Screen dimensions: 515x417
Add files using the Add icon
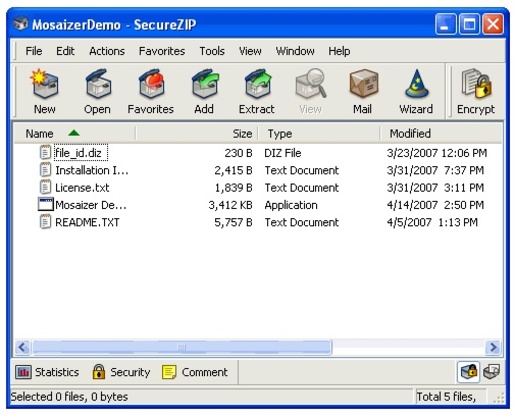[204, 84]
